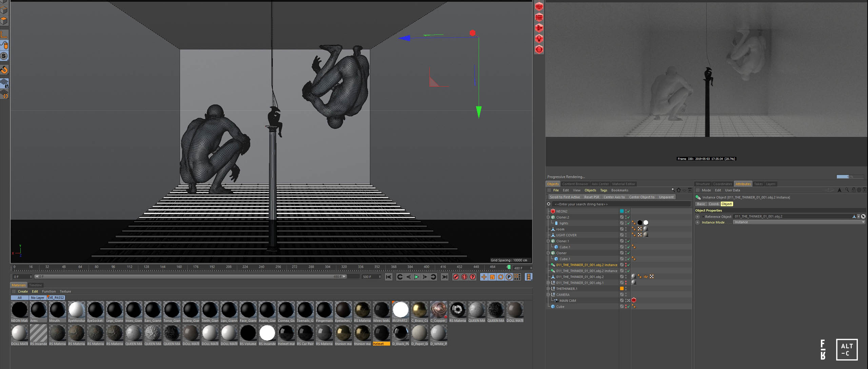Toggle visibility dots for THETHINKER.1

coord(626,289)
